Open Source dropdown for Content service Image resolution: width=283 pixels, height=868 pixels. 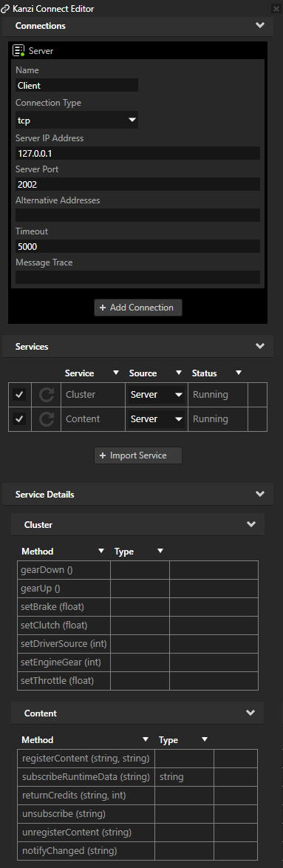point(157,419)
